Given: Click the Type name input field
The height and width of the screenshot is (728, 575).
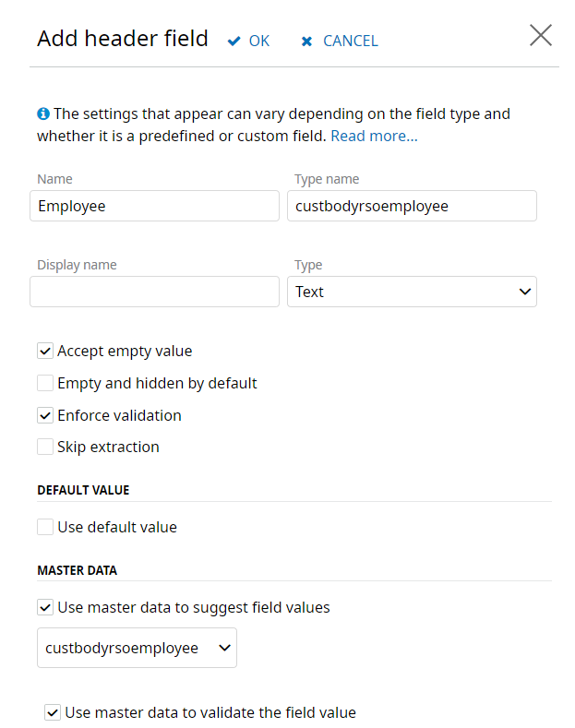Looking at the screenshot, I should coord(412,206).
